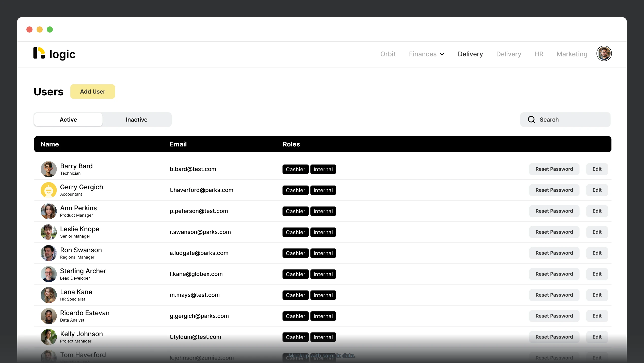Click Sterling Archer's avatar
This screenshot has width=644, height=363.
pos(49,274)
